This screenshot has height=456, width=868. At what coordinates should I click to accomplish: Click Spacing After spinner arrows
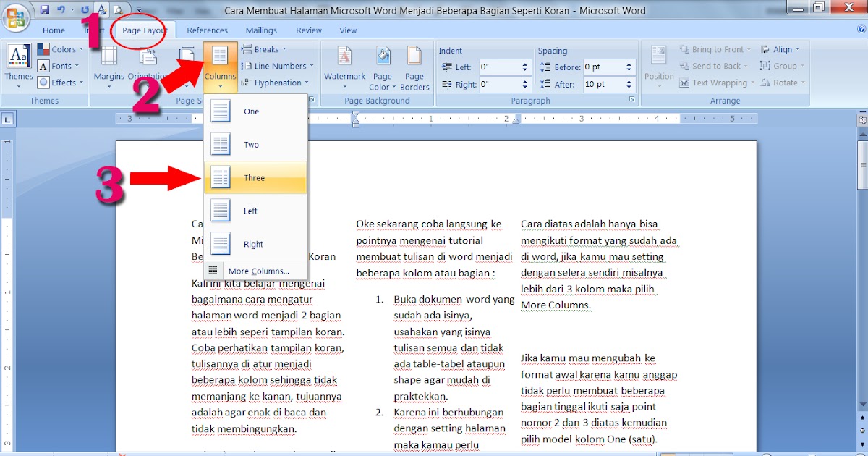(x=629, y=84)
